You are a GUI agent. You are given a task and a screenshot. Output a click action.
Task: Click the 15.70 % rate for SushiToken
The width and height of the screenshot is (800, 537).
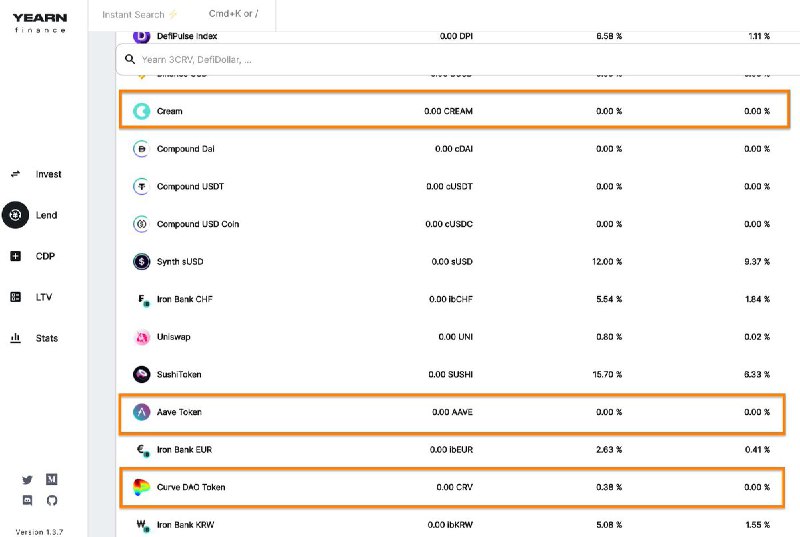607,374
